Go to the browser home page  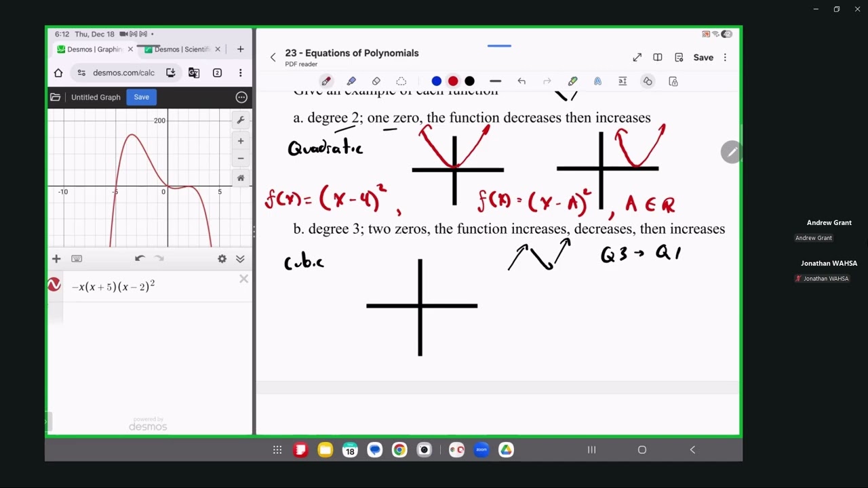click(58, 73)
